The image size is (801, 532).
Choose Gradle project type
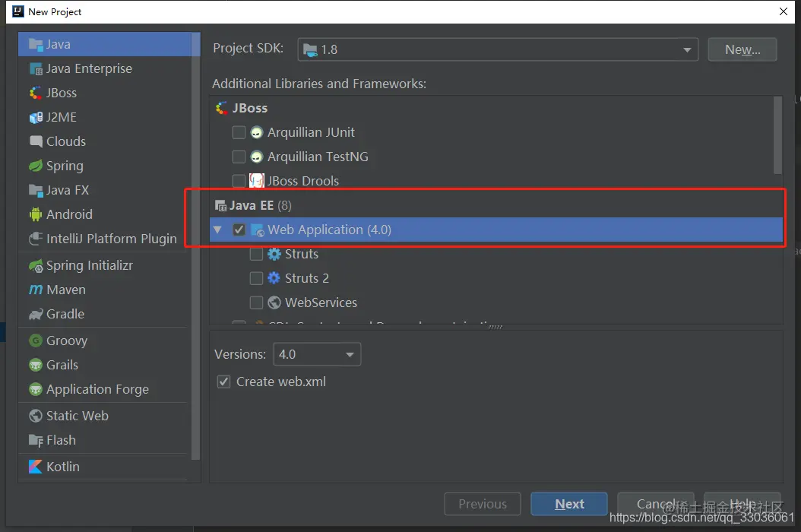pyautogui.click(x=105, y=315)
